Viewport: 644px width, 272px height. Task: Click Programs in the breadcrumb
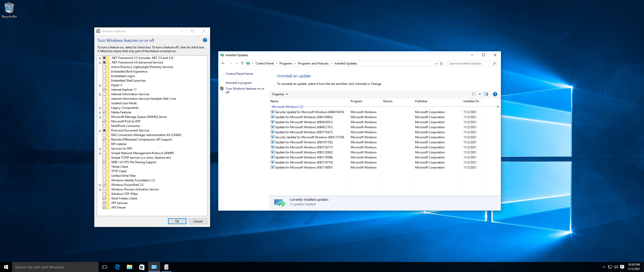[x=286, y=63]
